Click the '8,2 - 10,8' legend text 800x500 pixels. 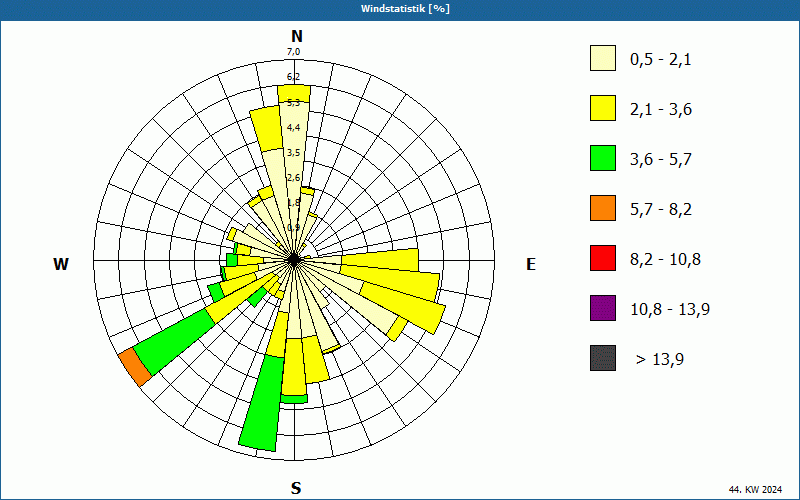[x=665, y=260]
